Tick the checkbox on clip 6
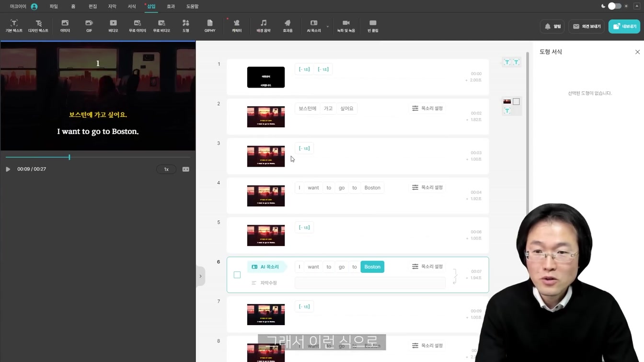This screenshot has height=362, width=644. tap(237, 275)
